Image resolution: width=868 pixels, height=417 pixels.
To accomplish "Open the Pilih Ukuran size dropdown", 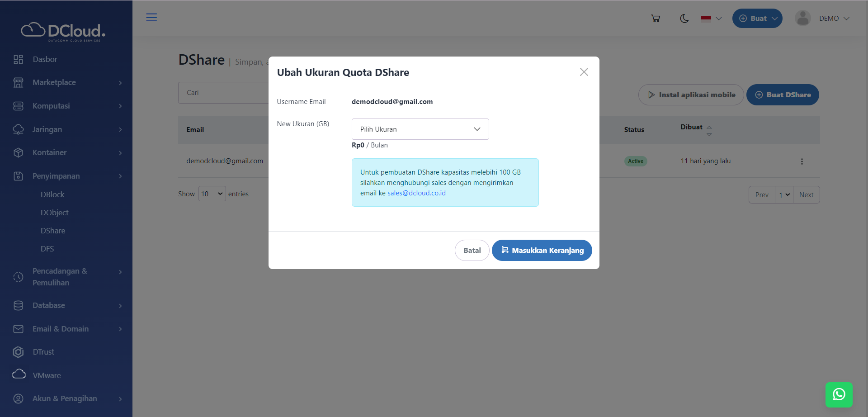I will click(x=420, y=129).
